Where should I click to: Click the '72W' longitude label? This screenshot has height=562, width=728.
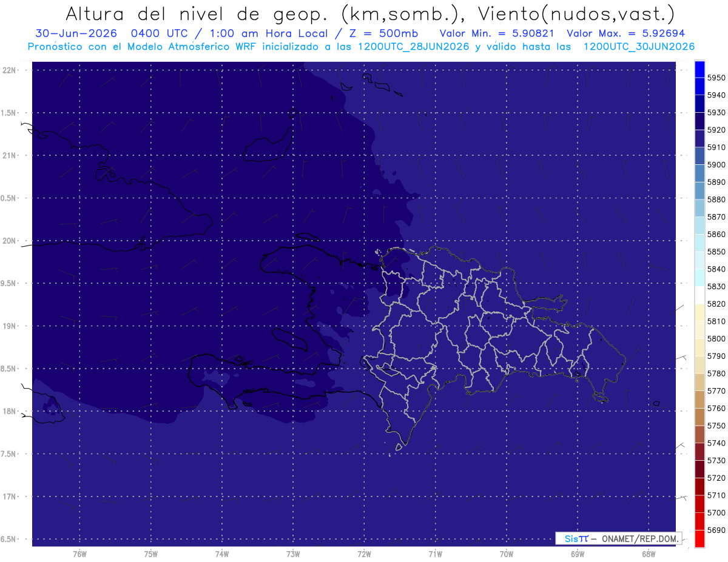click(x=364, y=554)
